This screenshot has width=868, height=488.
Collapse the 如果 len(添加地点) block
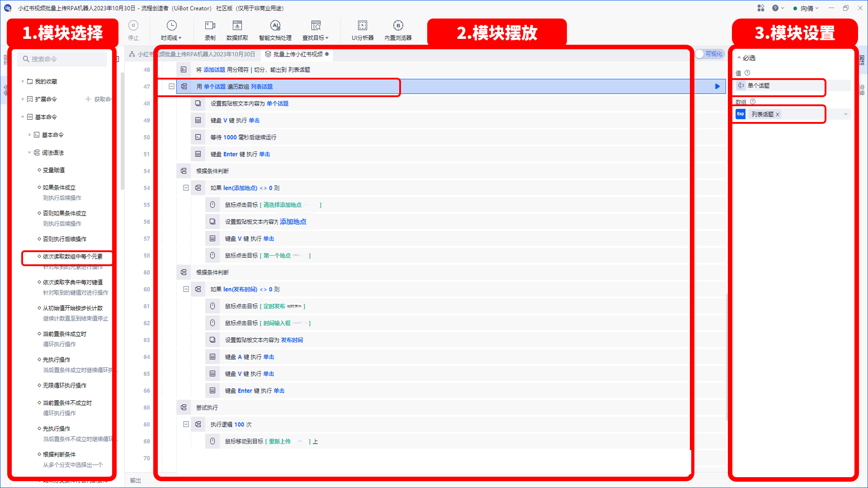click(x=186, y=188)
